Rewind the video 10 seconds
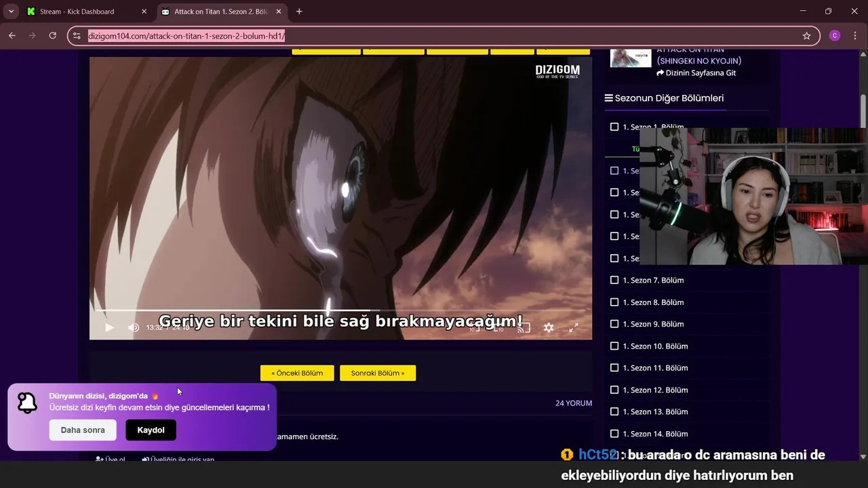 click(475, 327)
